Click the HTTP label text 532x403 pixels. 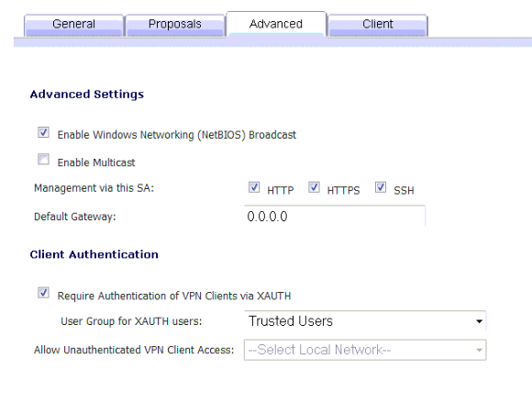(x=281, y=190)
